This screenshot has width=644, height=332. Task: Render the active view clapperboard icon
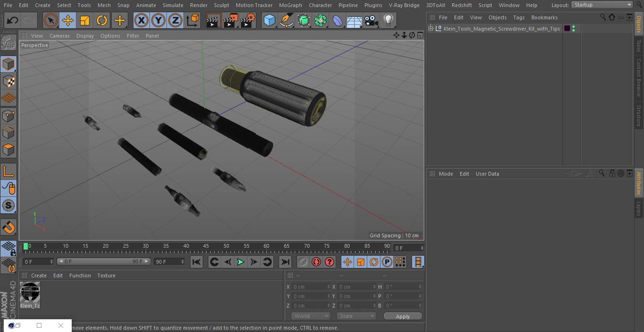pyautogui.click(x=213, y=20)
